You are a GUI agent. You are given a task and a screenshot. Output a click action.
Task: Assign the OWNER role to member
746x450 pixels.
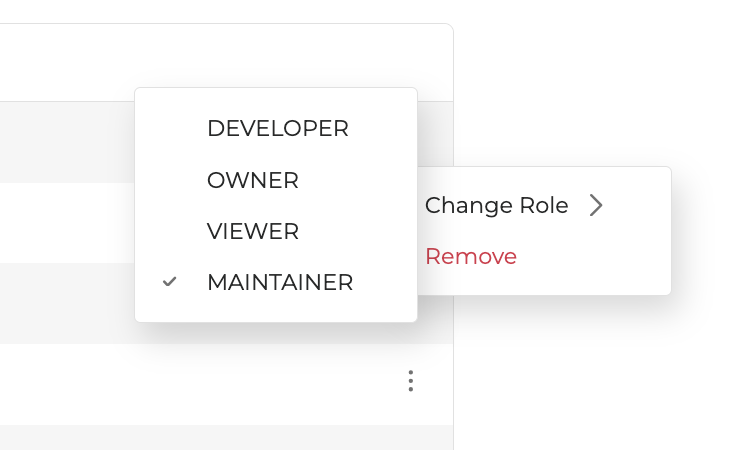[x=252, y=180]
